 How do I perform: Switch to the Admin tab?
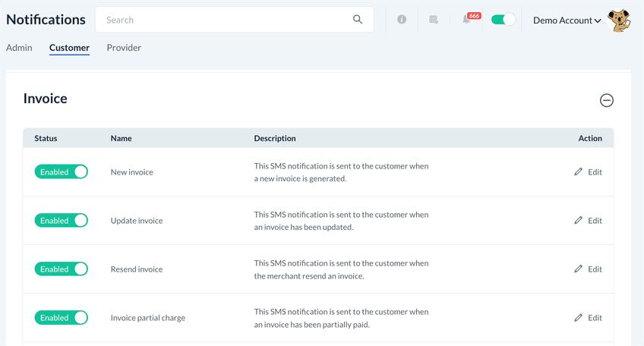tap(19, 48)
